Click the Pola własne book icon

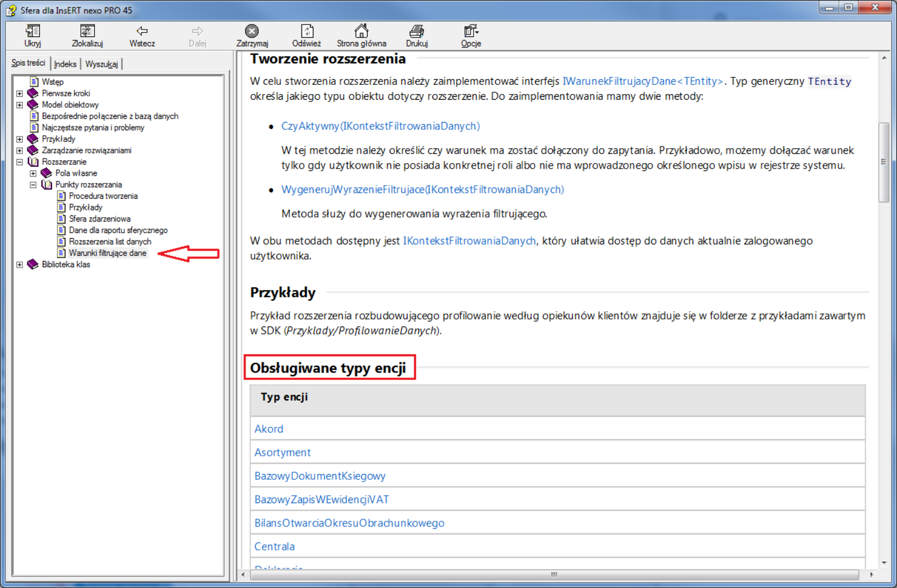[47, 173]
